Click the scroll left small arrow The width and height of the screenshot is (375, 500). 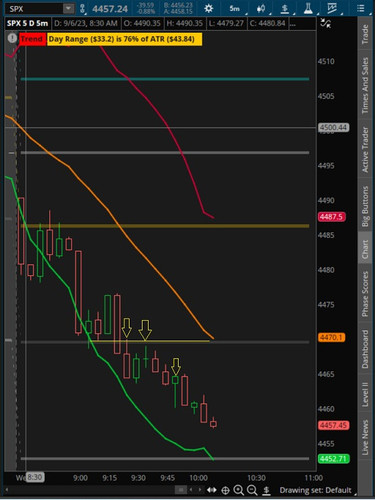click(191, 490)
